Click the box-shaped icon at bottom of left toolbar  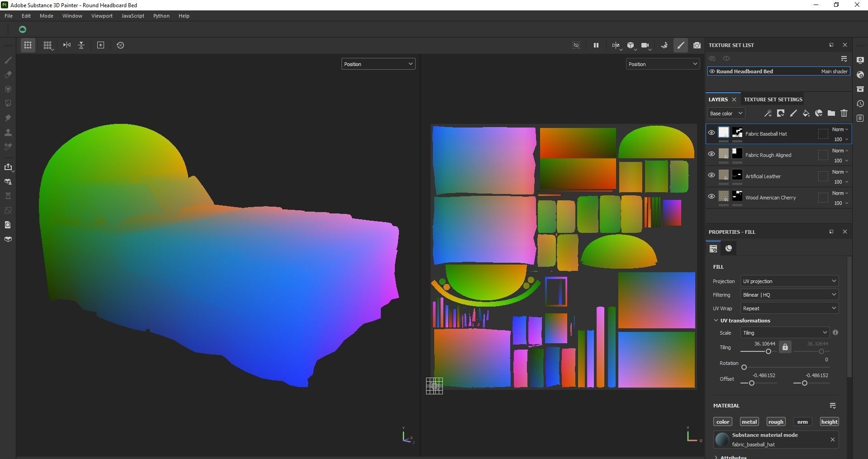point(8,239)
